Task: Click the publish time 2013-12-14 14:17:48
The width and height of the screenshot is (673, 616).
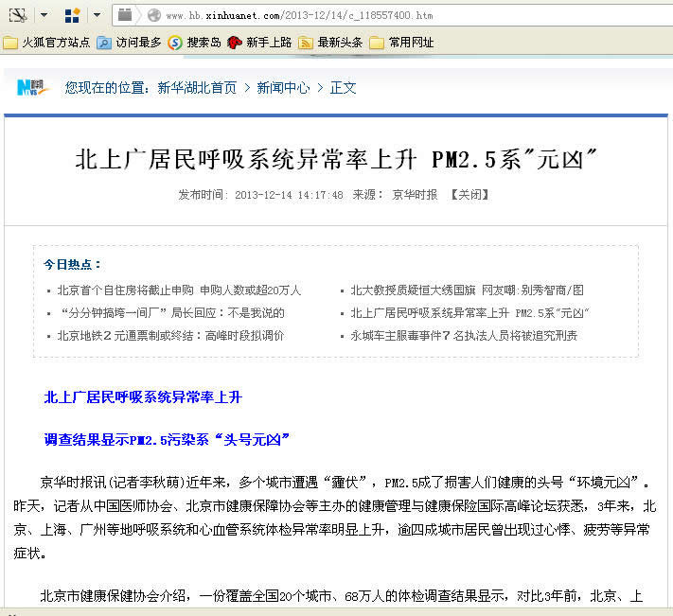Action: [289, 195]
